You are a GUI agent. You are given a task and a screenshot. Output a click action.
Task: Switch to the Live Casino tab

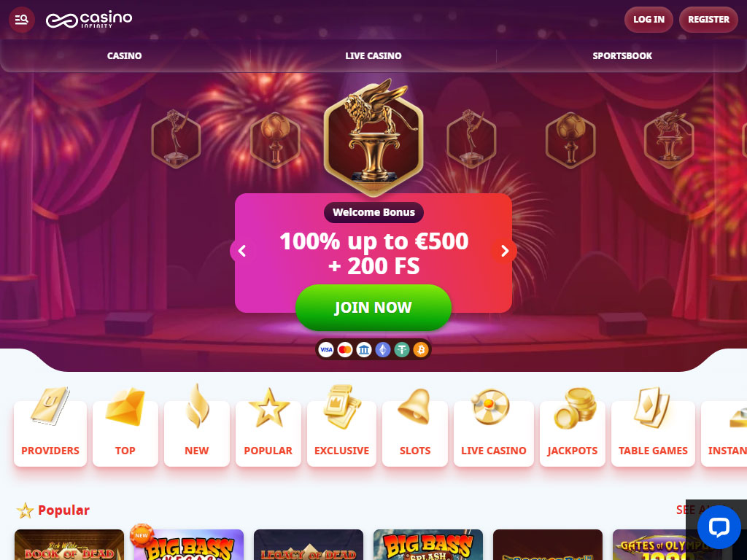pyautogui.click(x=373, y=55)
